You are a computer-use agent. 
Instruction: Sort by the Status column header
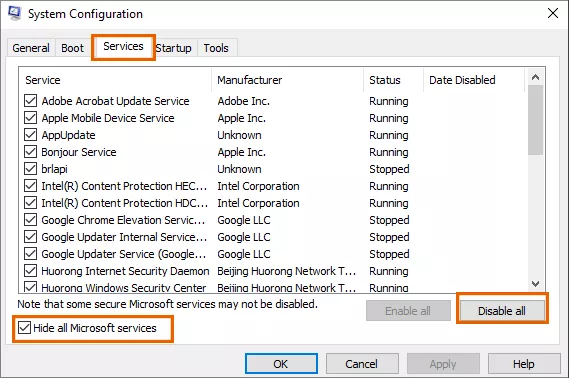pyautogui.click(x=393, y=80)
